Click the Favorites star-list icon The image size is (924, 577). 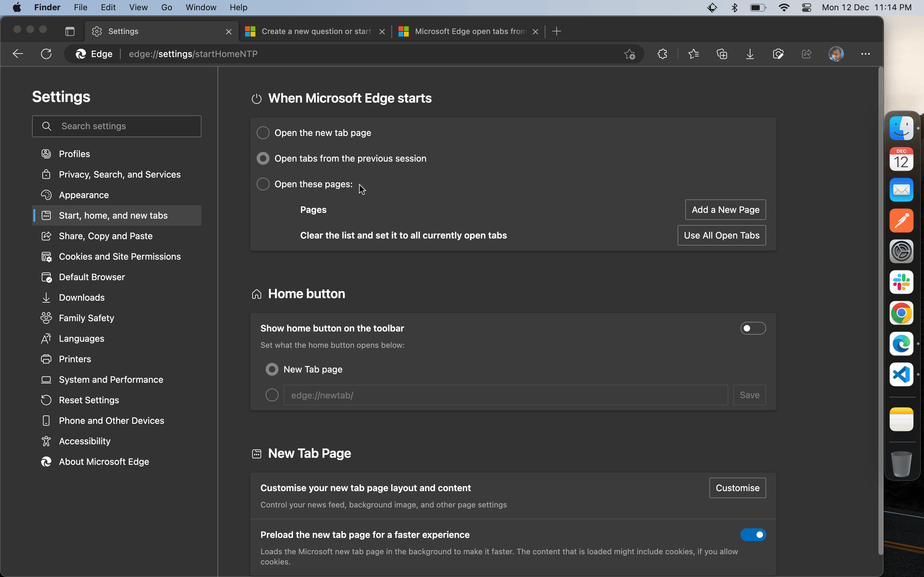[x=693, y=54]
